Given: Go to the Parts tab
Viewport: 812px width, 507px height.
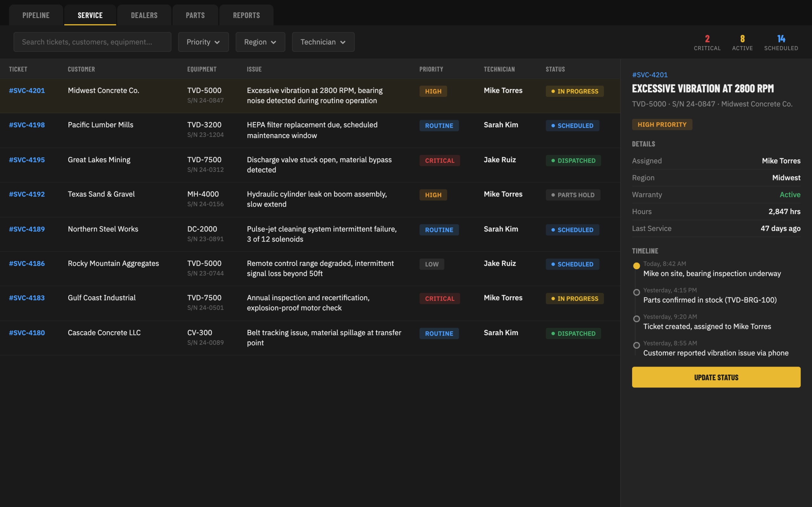Looking at the screenshot, I should click(195, 15).
